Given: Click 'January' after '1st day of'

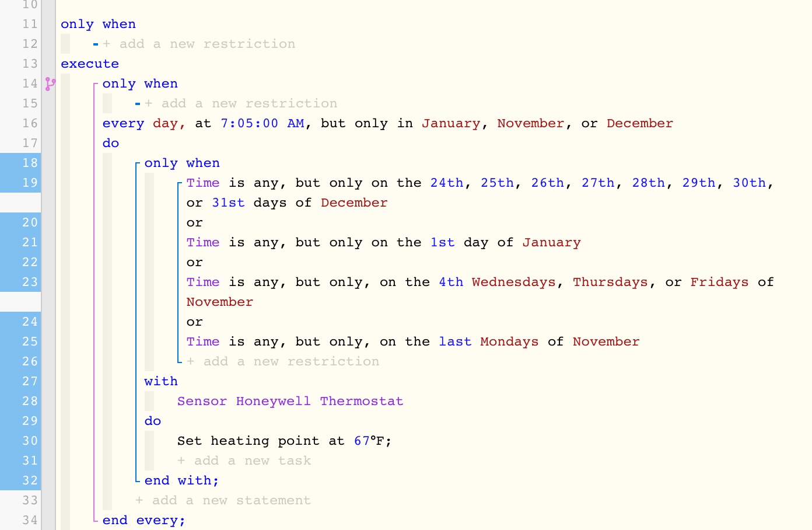Looking at the screenshot, I should pyautogui.click(x=552, y=242).
